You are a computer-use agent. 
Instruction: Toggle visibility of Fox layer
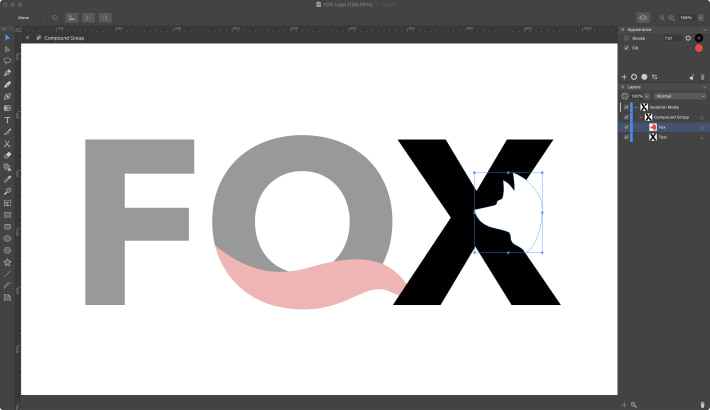[627, 127]
